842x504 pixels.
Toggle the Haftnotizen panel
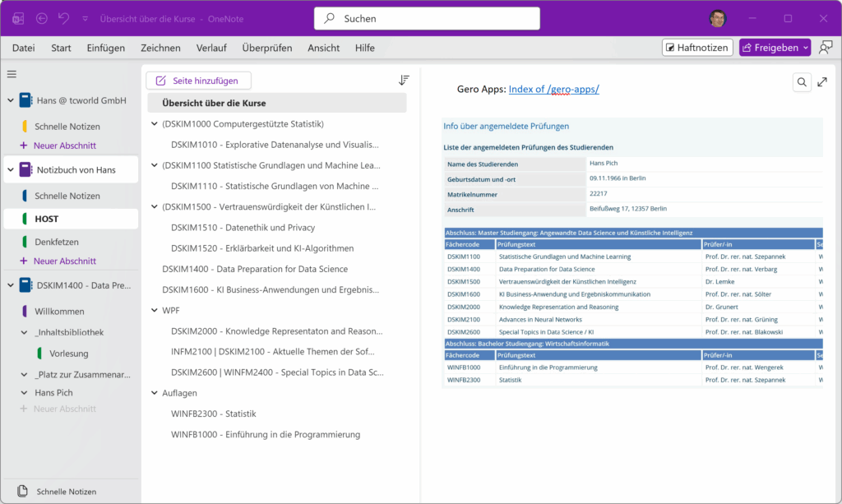coord(696,47)
